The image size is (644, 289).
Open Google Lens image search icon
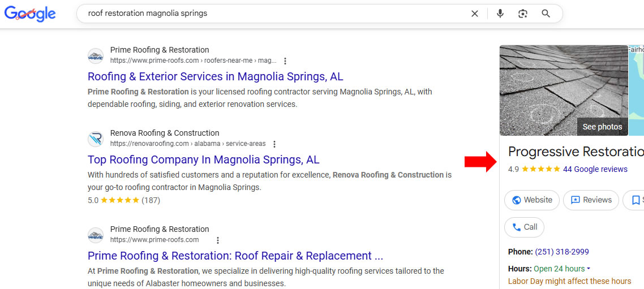coord(523,14)
